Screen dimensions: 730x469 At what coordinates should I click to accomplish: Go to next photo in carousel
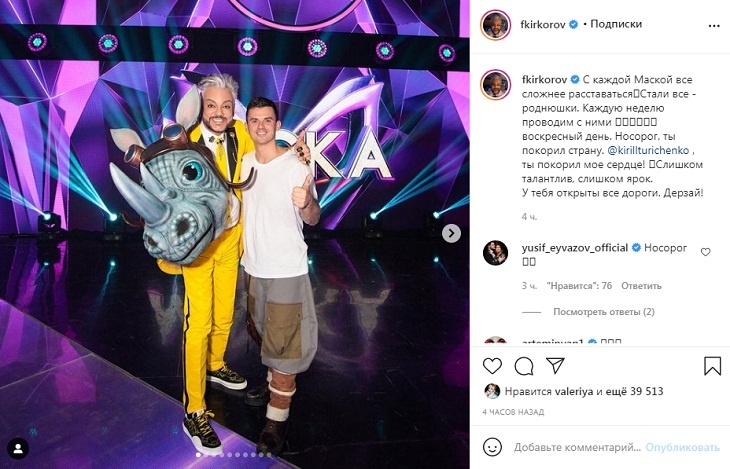tap(451, 233)
